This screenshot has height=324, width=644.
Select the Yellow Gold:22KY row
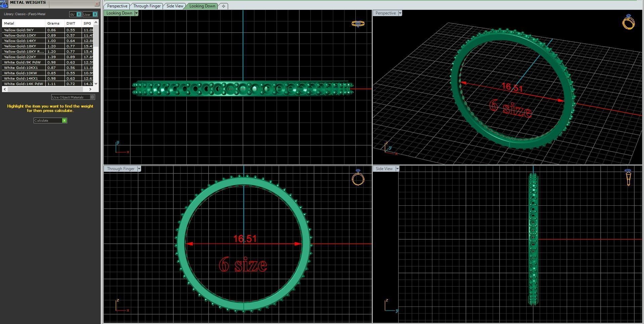pos(48,57)
